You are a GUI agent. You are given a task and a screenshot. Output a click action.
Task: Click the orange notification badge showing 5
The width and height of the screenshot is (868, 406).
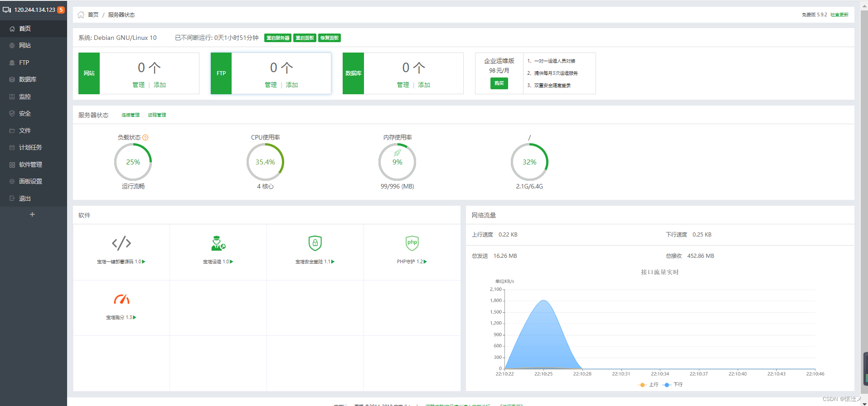[x=61, y=10]
